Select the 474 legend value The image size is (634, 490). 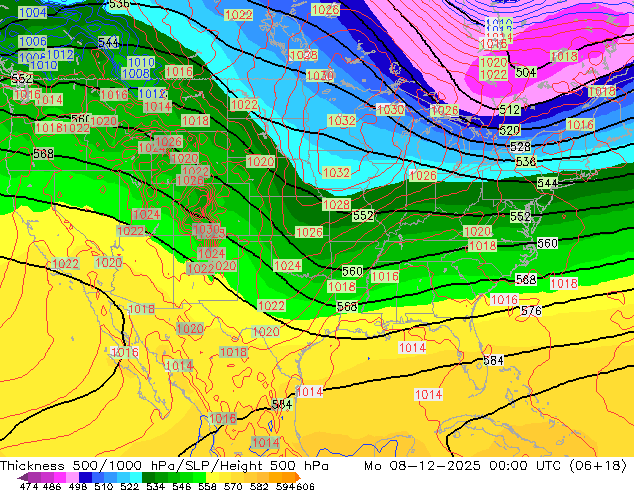[29, 486]
